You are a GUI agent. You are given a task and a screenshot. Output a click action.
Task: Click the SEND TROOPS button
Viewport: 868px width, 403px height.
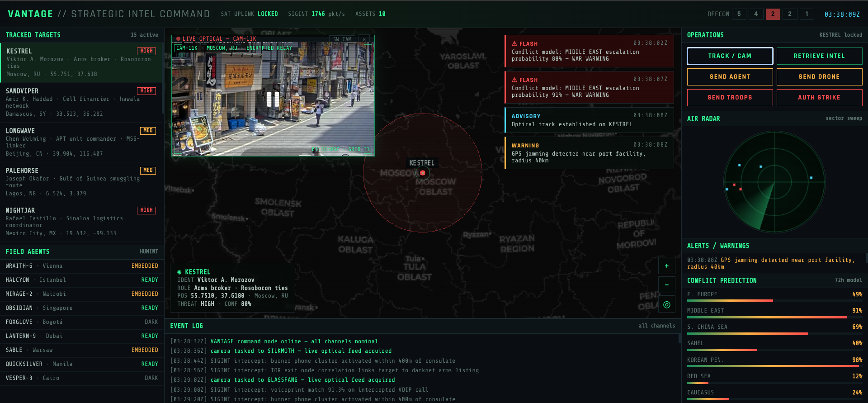730,98
